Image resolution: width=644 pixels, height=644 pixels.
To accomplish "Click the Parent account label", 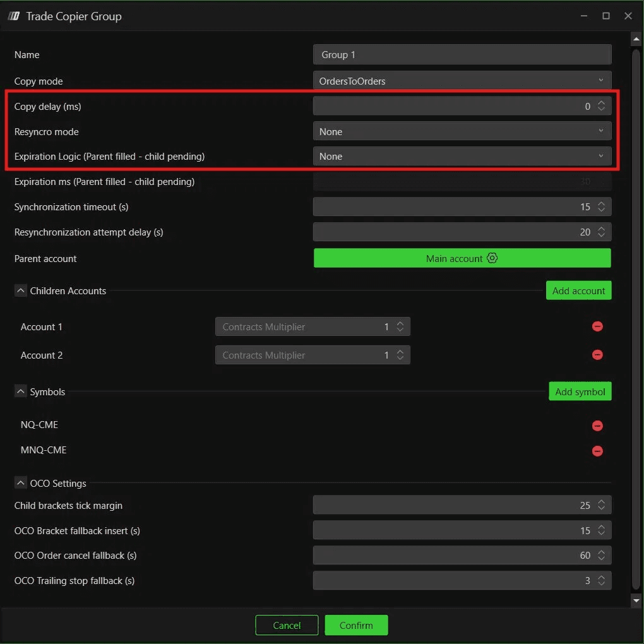I will [x=45, y=258].
